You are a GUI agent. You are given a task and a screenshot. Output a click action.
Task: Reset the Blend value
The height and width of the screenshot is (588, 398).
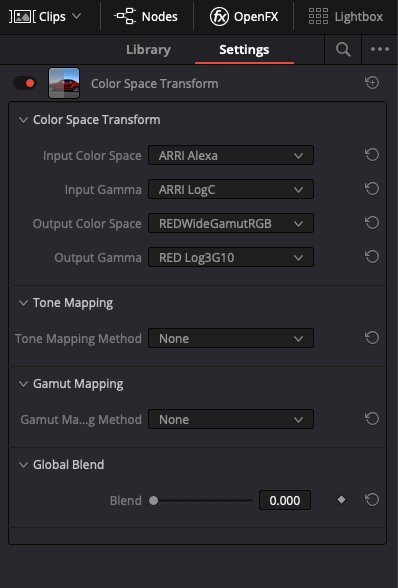(x=372, y=500)
